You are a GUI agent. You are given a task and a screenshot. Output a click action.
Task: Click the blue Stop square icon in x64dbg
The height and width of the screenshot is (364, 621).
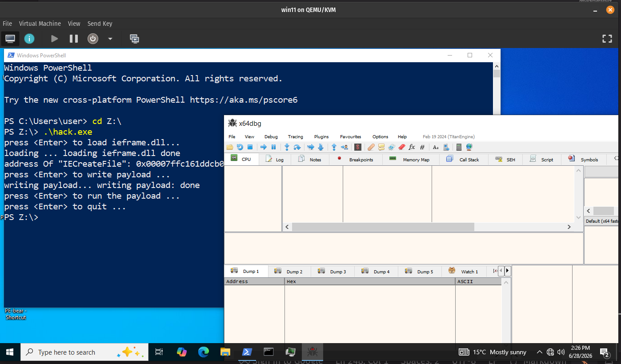click(250, 147)
